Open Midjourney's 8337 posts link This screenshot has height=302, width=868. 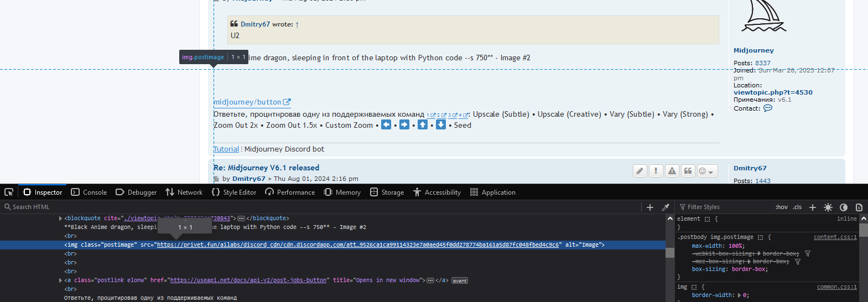tap(763, 63)
